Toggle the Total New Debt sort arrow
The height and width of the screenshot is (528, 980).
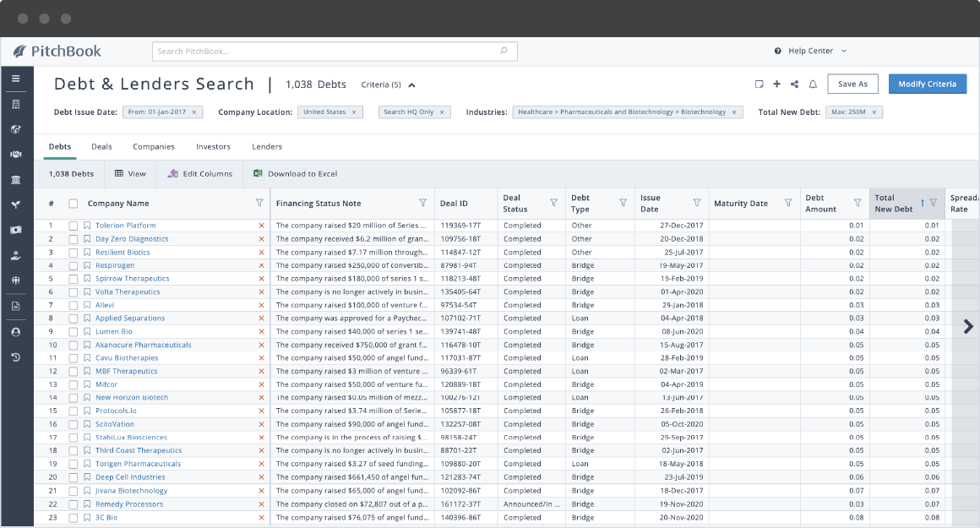tap(922, 203)
